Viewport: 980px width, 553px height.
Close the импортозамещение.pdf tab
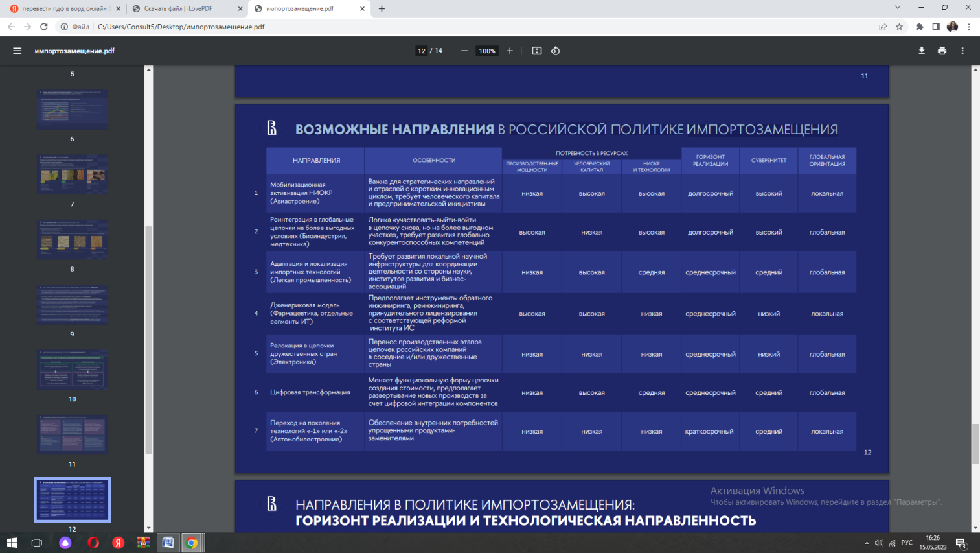pos(363,8)
